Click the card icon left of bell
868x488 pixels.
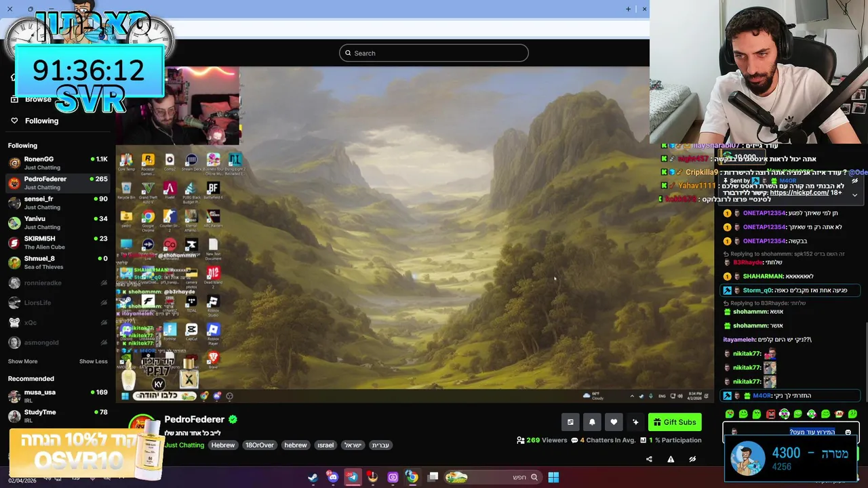570,422
